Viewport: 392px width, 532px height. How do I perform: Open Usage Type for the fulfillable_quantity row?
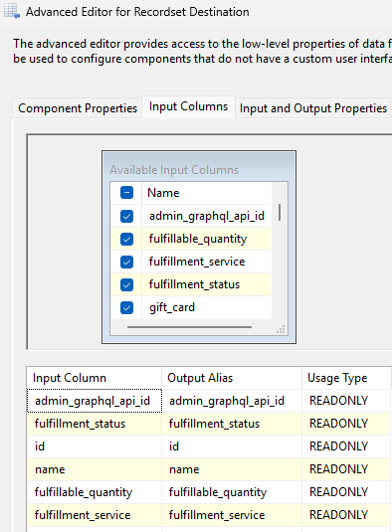point(346,492)
